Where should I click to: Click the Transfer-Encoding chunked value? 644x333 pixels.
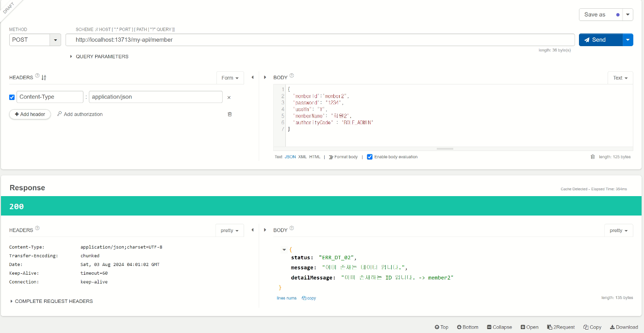[90, 256]
